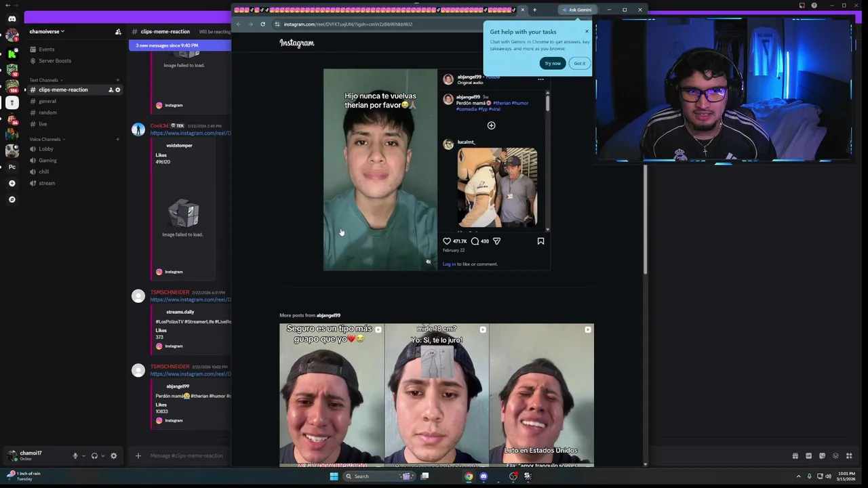Click 'Got it' on Gemini popup
The height and width of the screenshot is (488, 868).
(579, 63)
